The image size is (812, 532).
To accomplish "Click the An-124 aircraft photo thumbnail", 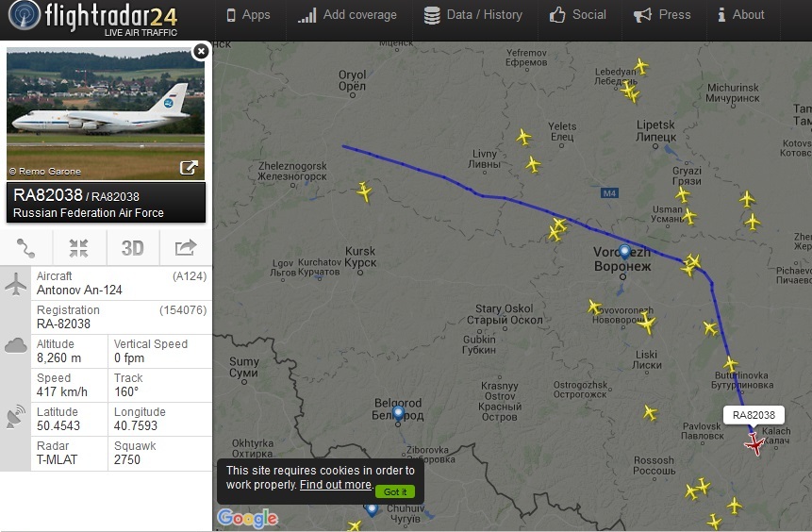I will click(106, 113).
